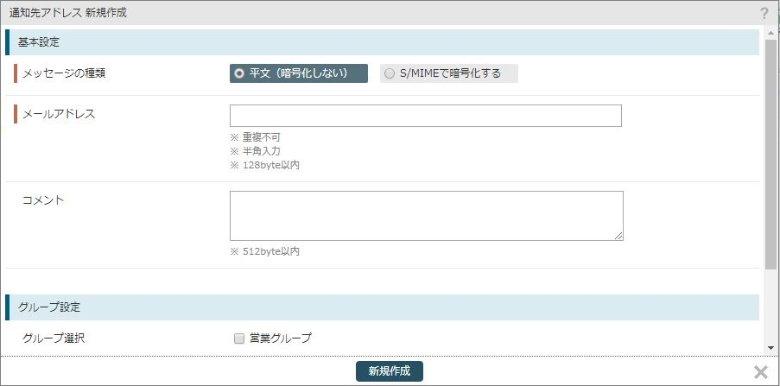This screenshot has height=386, width=780.
Task: Click the vertical scrollbar thumb
Action: pyautogui.click(x=771, y=154)
